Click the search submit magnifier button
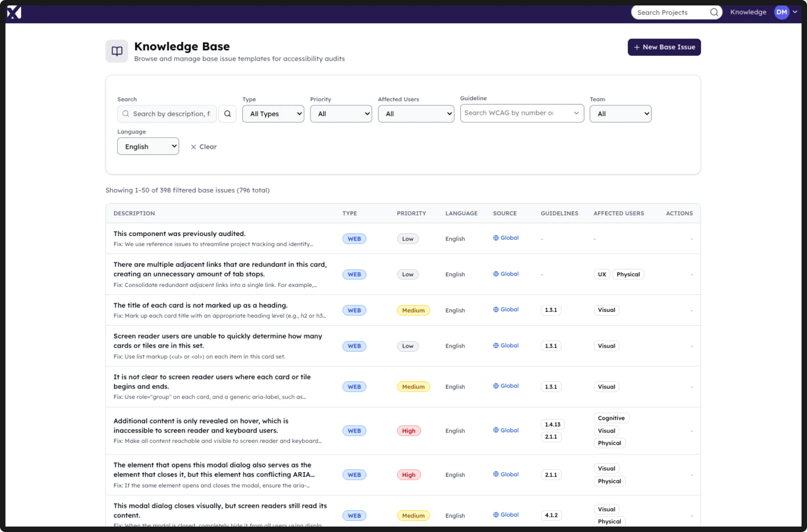807x532 pixels. (x=227, y=114)
